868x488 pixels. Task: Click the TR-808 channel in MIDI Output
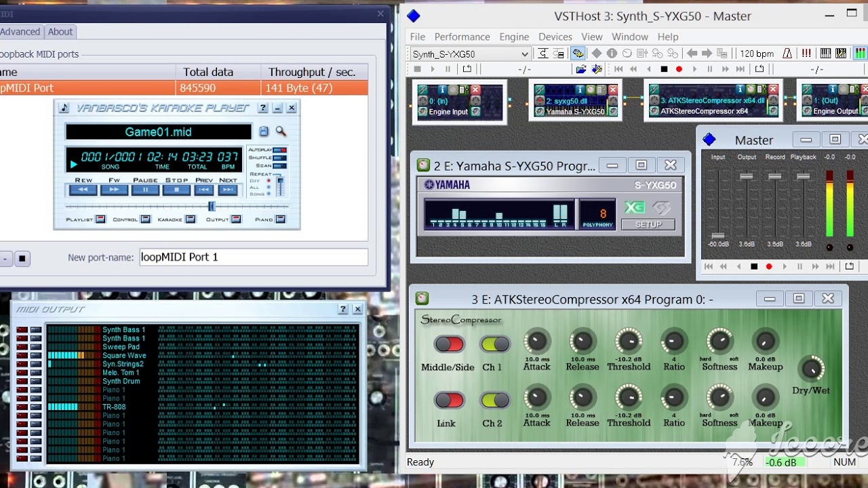tap(114, 407)
